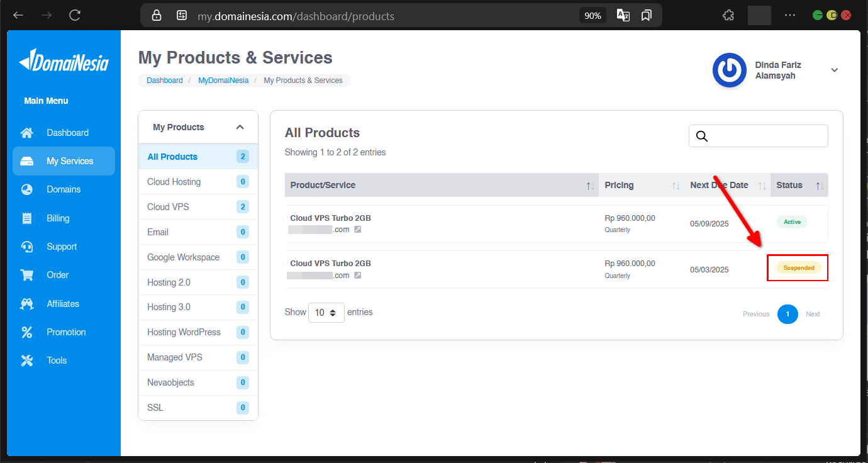
Task: Open the Show entries count dropdown
Action: tap(326, 313)
